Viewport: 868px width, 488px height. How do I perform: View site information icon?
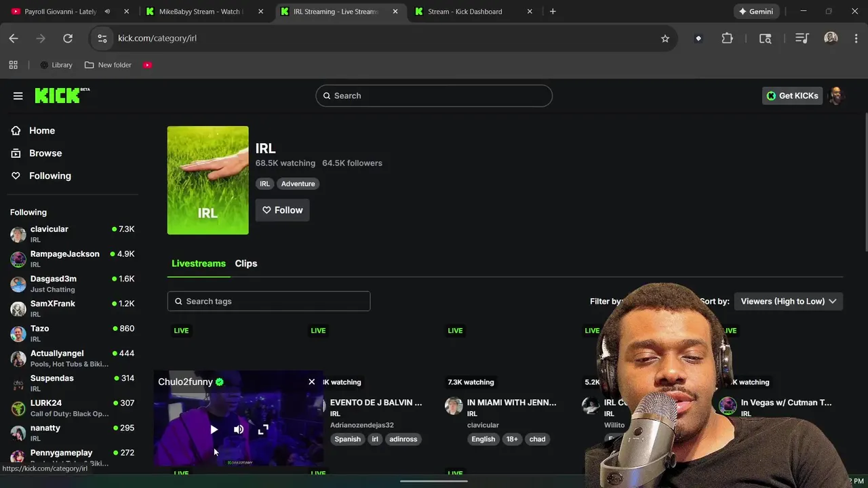click(102, 39)
